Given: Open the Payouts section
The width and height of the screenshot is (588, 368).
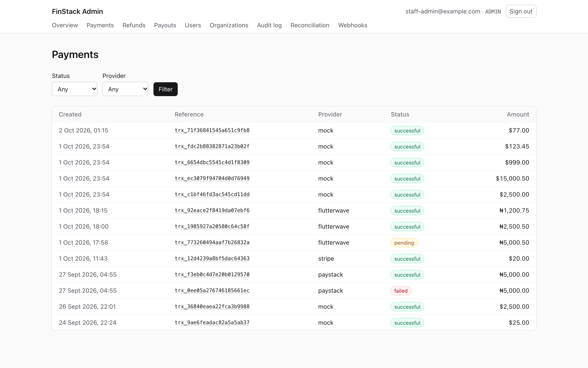Looking at the screenshot, I should (165, 25).
